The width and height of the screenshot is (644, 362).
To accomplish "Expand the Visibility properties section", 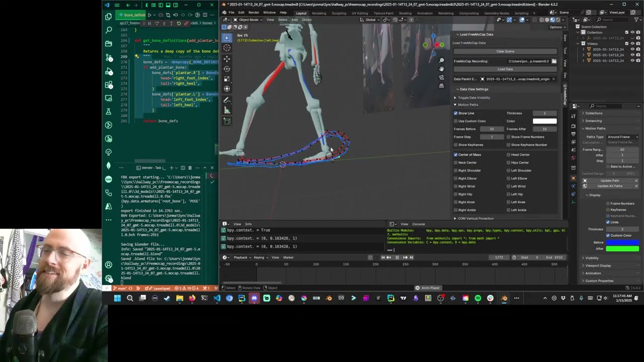I will coord(592,258).
